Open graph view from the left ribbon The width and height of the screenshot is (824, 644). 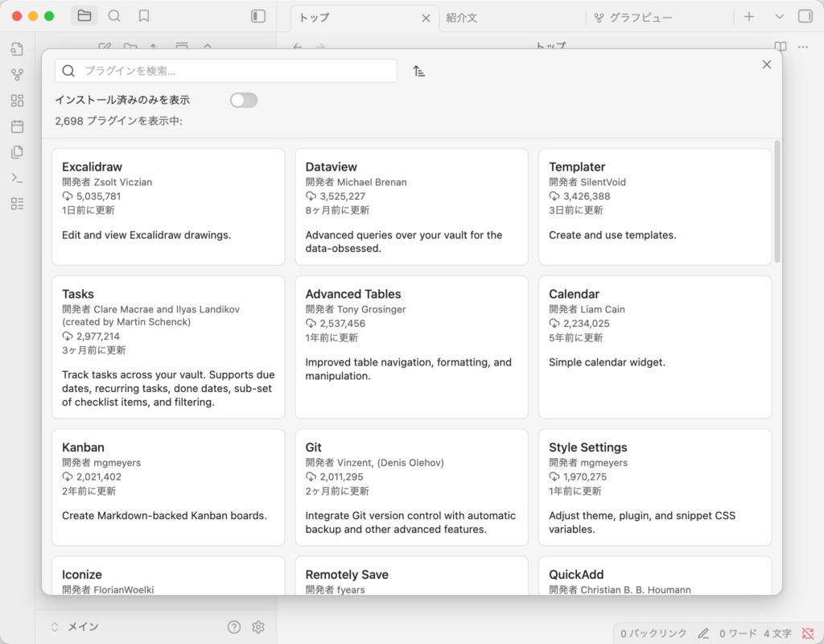tap(17, 75)
